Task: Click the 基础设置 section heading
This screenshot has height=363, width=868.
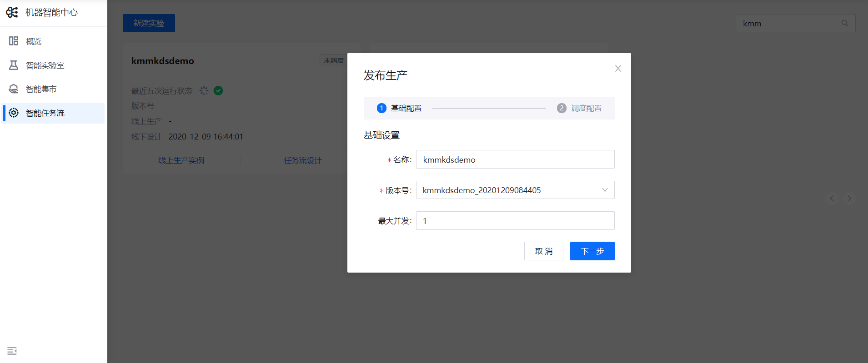Action: point(381,135)
